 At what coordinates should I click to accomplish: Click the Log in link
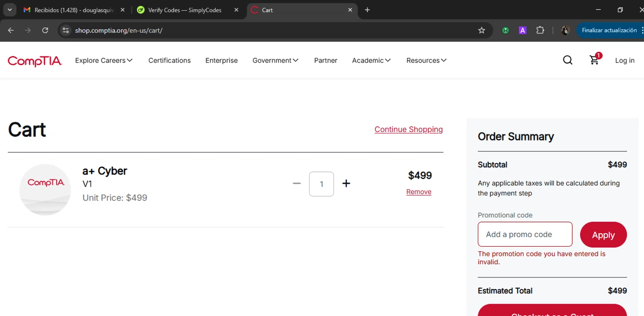coord(625,60)
